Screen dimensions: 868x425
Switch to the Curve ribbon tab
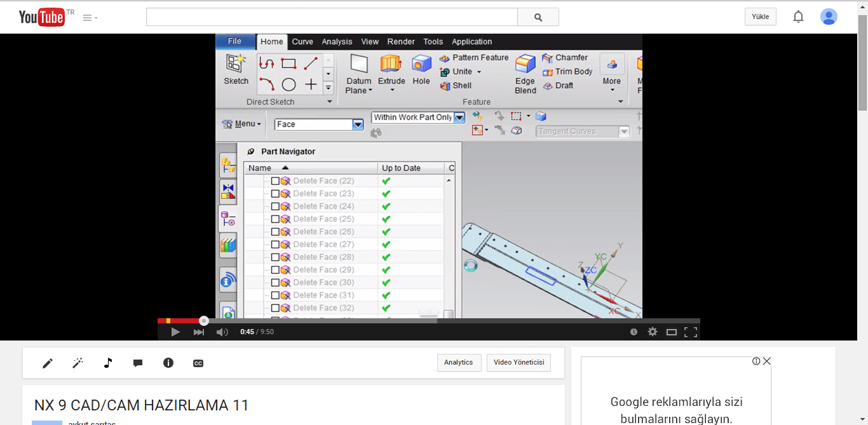pos(302,42)
